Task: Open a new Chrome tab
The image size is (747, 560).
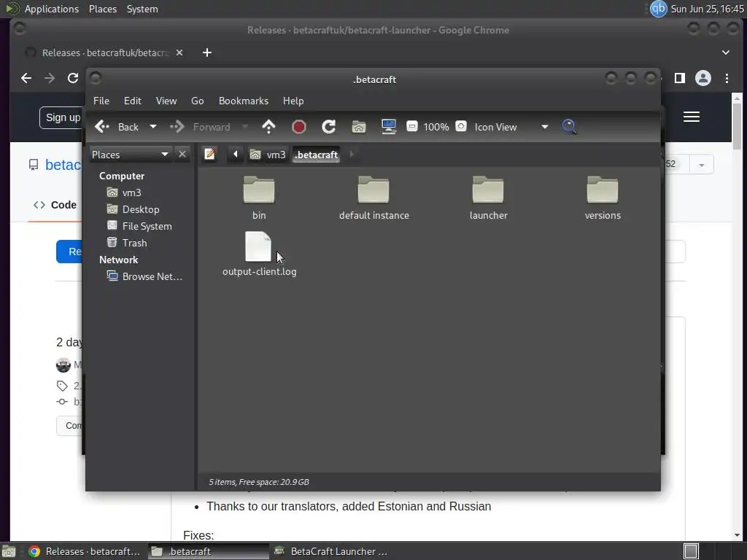Action: click(206, 52)
